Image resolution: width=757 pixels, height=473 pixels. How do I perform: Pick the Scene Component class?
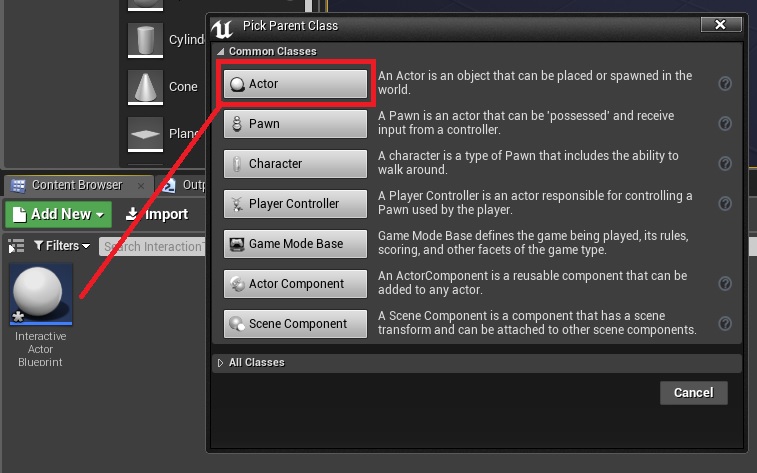point(295,324)
